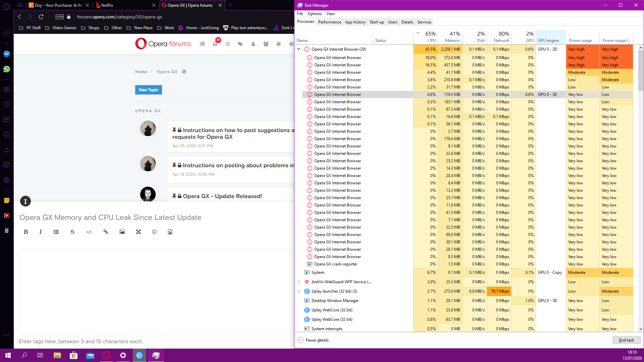Expand the Uplay launcher (32 bit) row
Image resolution: width=644 pixels, height=362 pixels.
tap(299, 291)
